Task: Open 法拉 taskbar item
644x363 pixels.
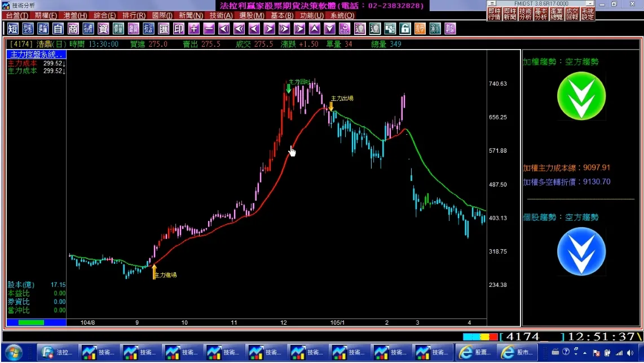Action: (x=57, y=352)
